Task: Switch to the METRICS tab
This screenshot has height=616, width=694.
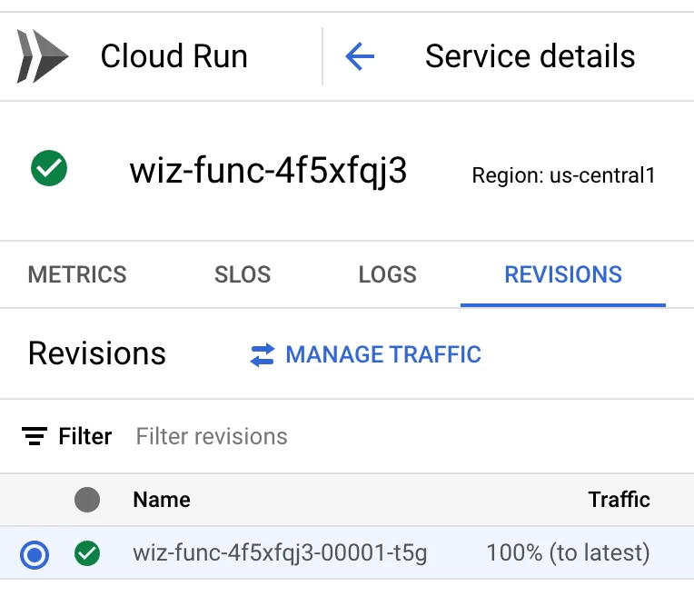Action: [x=77, y=274]
